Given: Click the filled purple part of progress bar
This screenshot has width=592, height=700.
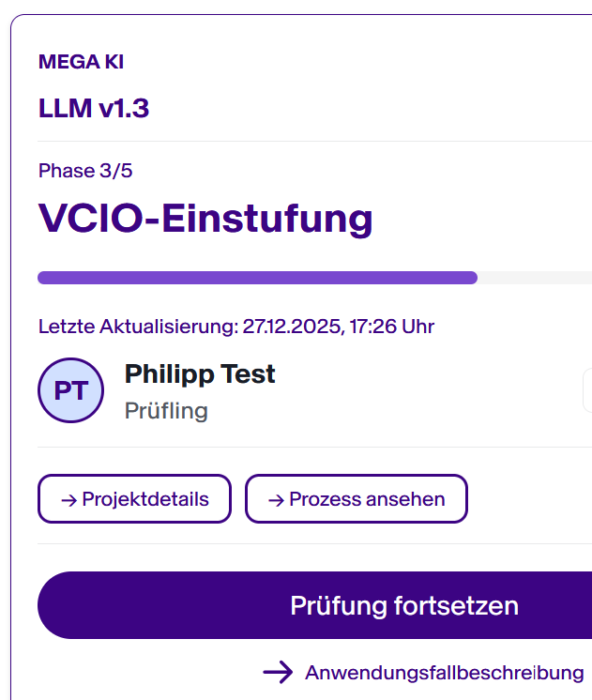Looking at the screenshot, I should pos(257,278).
